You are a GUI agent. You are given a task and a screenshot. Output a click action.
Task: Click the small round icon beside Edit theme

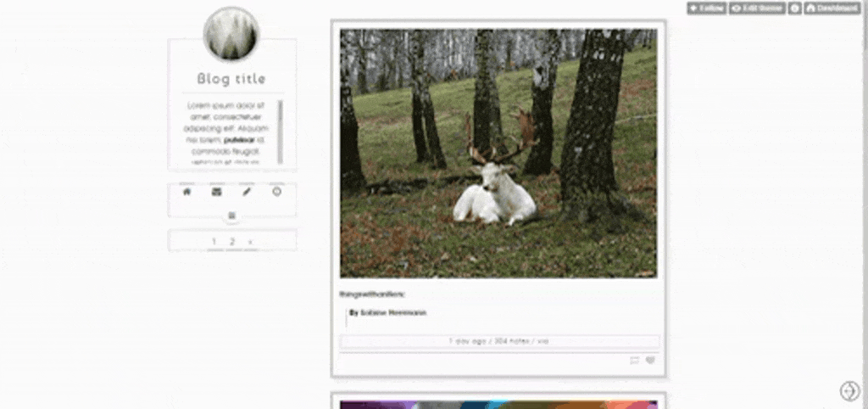coord(794,8)
